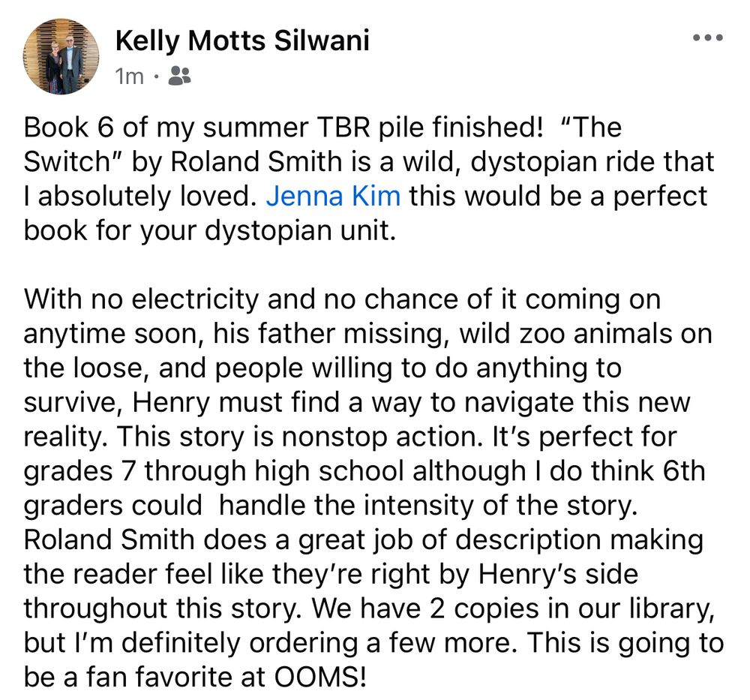750x700 pixels.
Task: Click the word TBR in the first line
Action: coord(342,128)
